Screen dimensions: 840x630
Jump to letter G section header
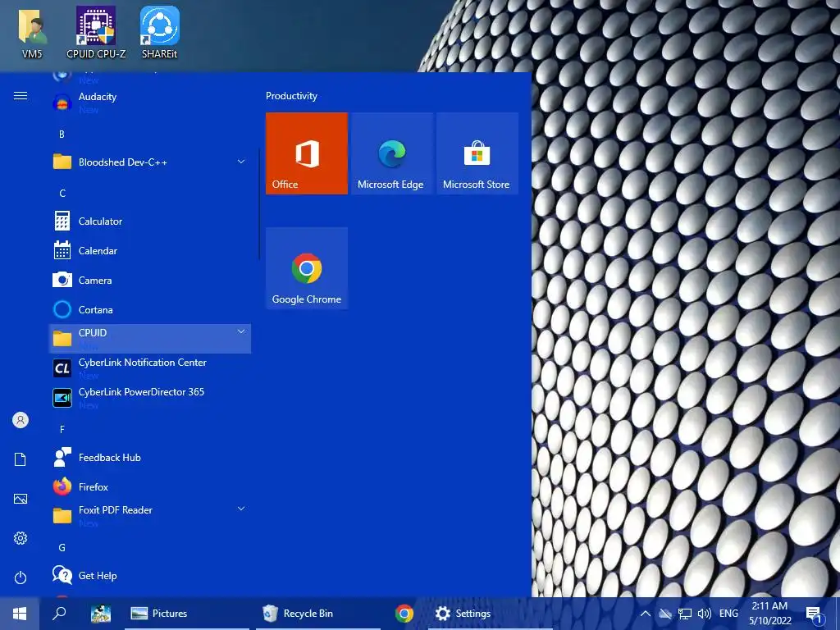tap(62, 547)
